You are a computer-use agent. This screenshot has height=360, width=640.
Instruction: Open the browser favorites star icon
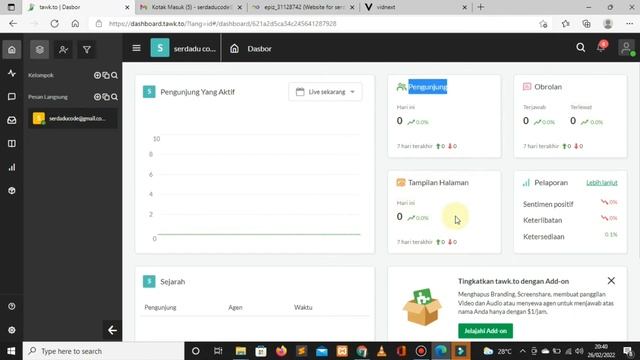tap(565, 24)
